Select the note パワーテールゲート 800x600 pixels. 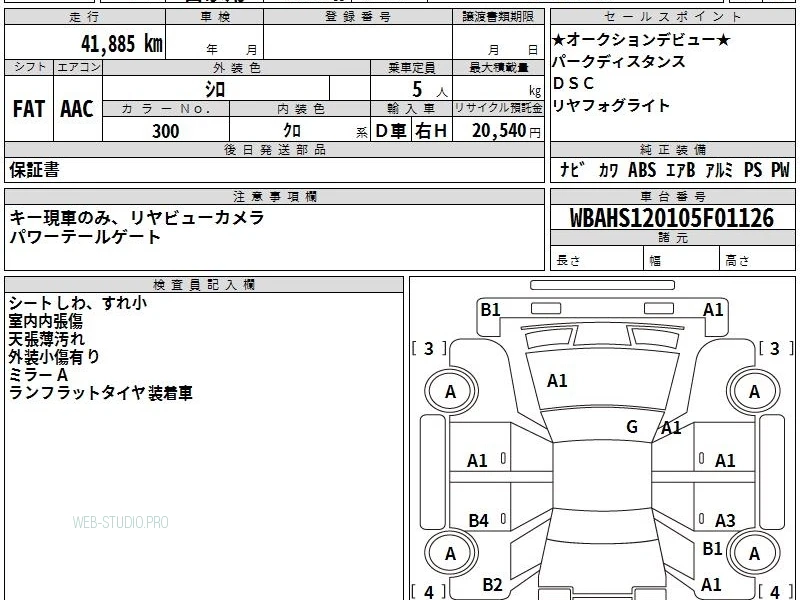(85, 237)
